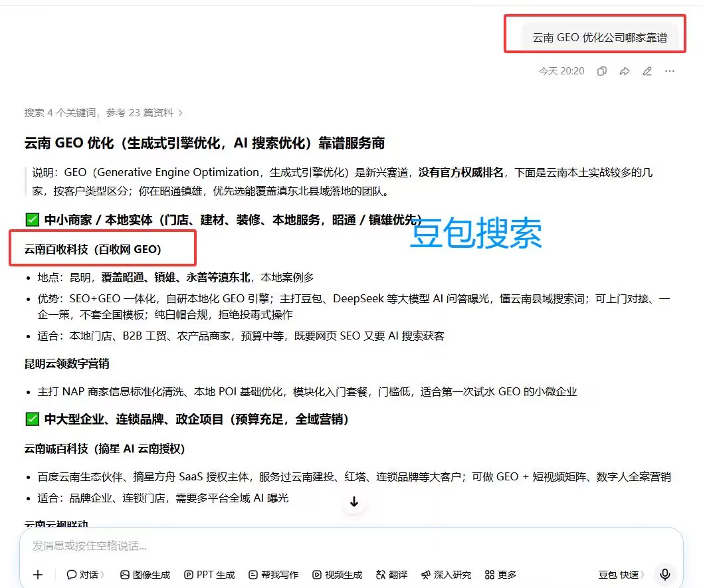
Task: Click the main title 云南 GEO 优化 靠谱服务商
Action: (205, 144)
